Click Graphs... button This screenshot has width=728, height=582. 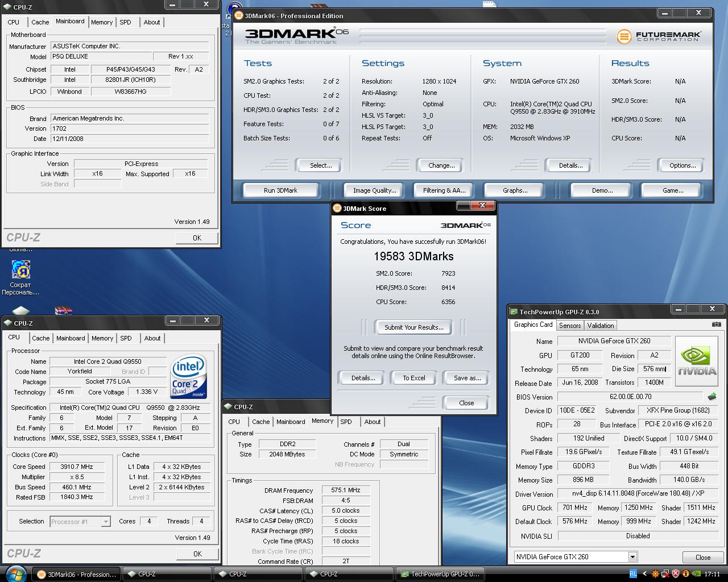coord(515,190)
